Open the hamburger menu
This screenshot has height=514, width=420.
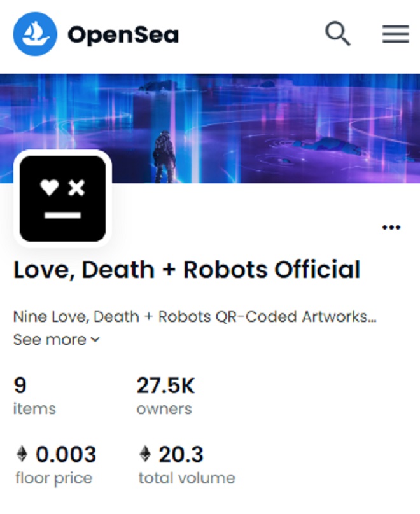click(x=395, y=34)
